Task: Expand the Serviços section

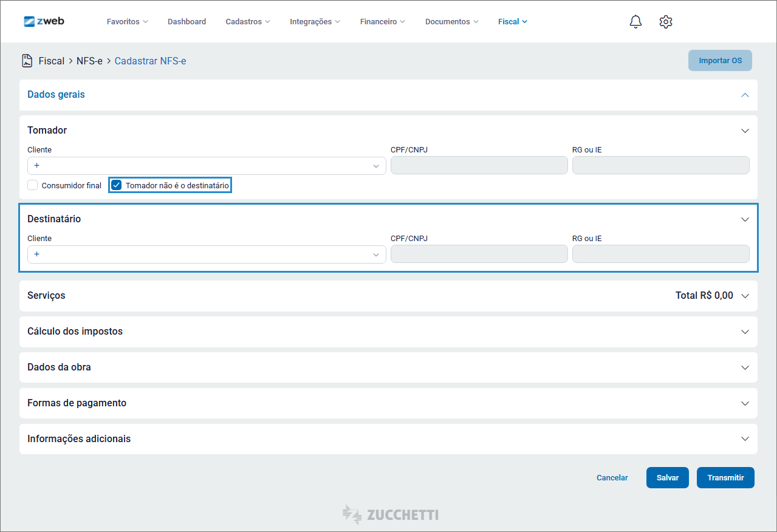Action: (745, 296)
